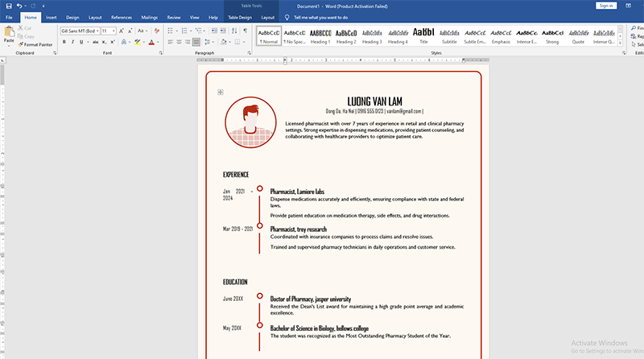Click the profile avatar picture in the resume
The width and height of the screenshot is (644, 359).
(250, 122)
